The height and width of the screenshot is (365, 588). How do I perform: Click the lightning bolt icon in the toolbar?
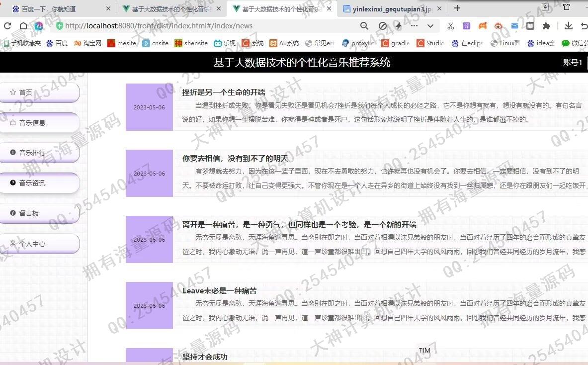tap(398, 26)
